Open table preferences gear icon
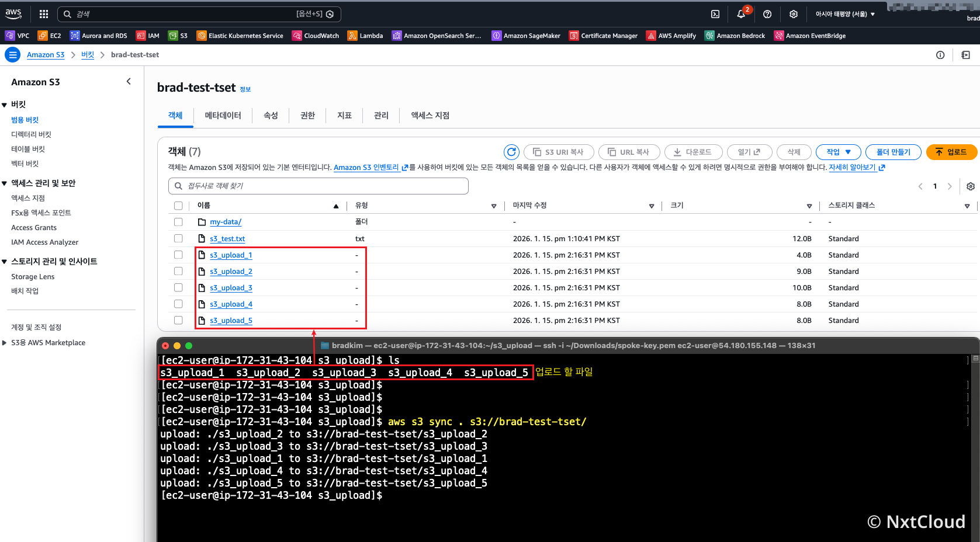 coord(970,186)
